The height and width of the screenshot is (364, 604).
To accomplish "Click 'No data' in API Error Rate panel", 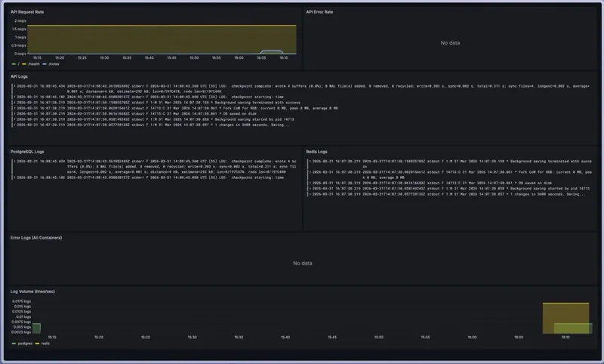I will pyautogui.click(x=450, y=43).
